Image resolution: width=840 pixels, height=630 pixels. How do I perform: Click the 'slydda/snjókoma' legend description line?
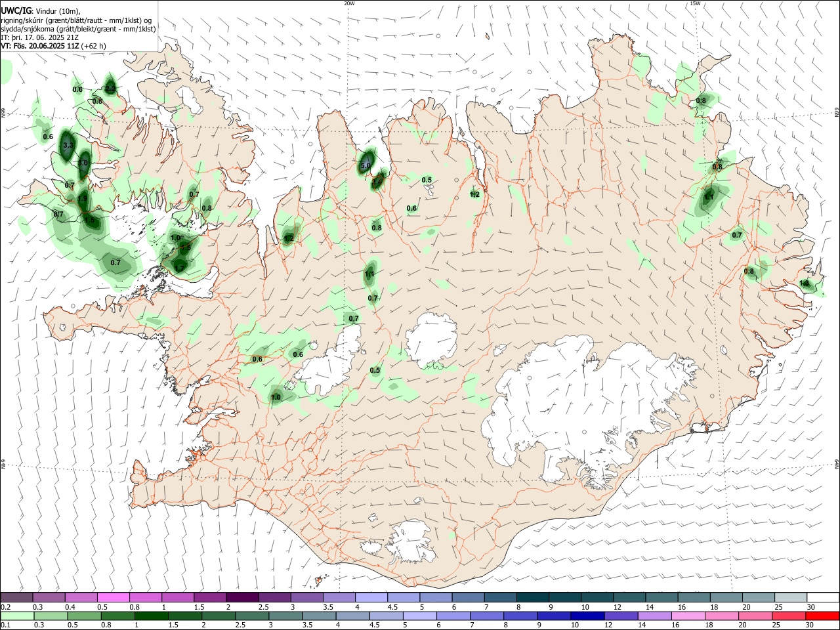tap(78, 29)
